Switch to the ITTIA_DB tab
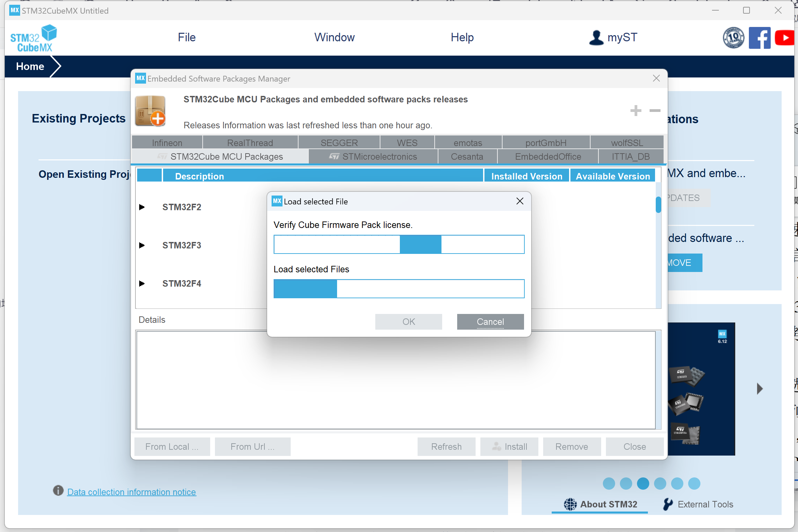The height and width of the screenshot is (532, 798). [x=631, y=157]
